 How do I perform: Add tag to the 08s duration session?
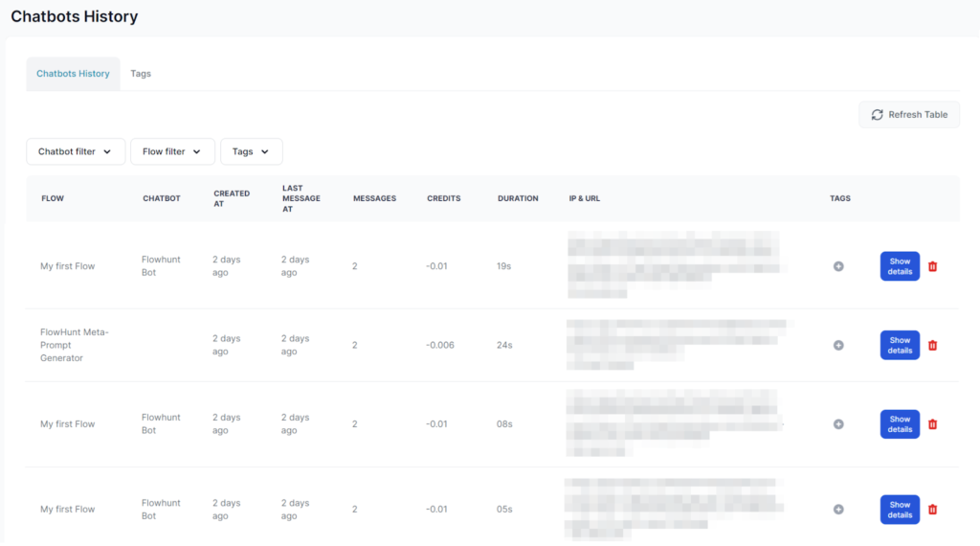pos(838,424)
